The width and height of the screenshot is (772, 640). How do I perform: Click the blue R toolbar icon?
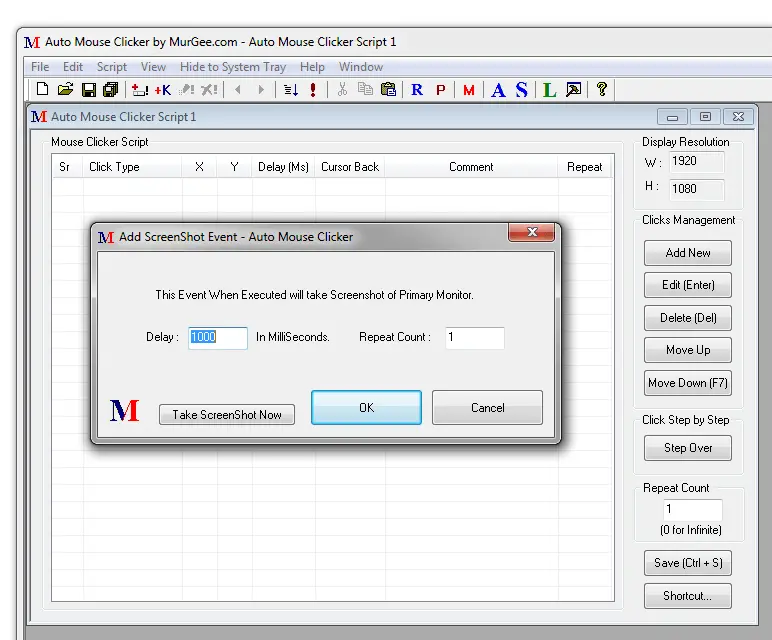pos(417,90)
